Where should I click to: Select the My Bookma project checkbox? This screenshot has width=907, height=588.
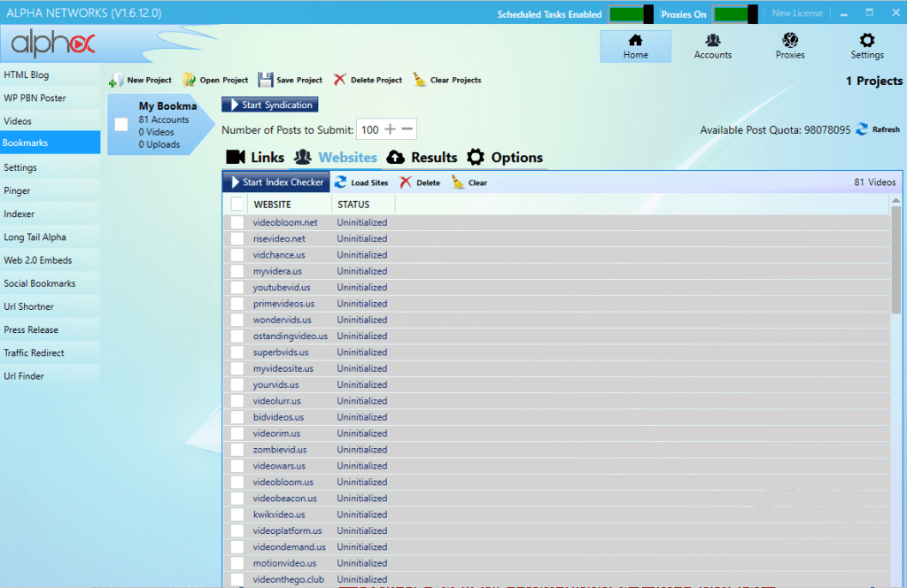pyautogui.click(x=121, y=125)
